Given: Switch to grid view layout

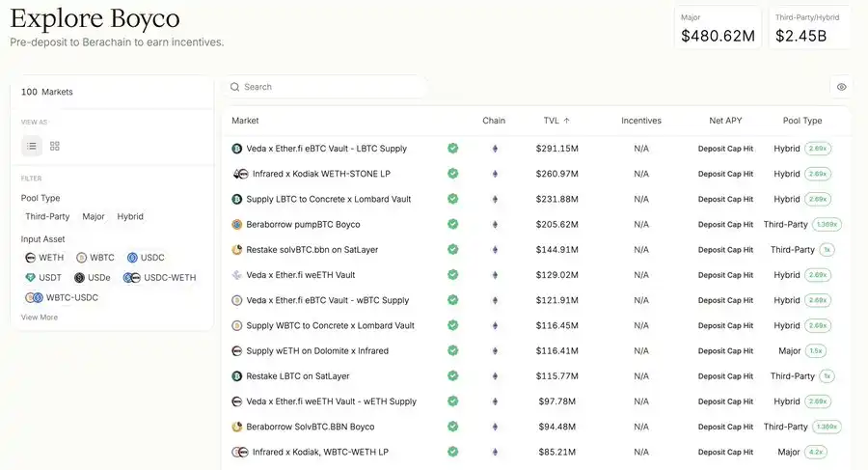Looking at the screenshot, I should [x=55, y=146].
